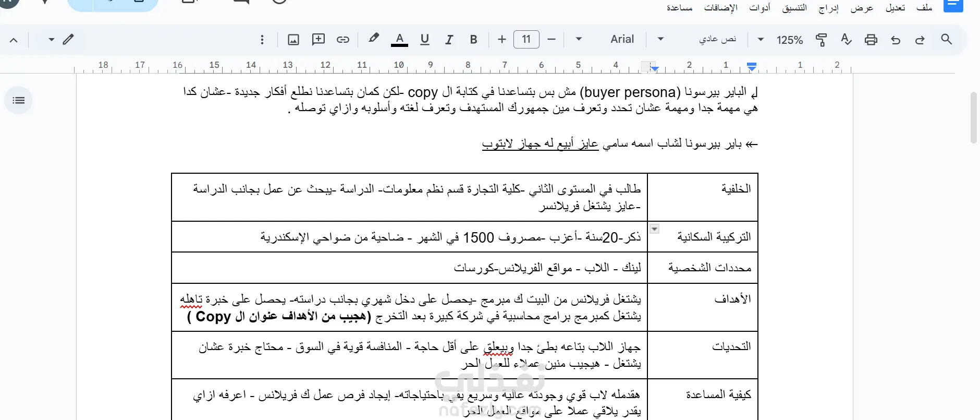Increase font size with the plus button

pos(502,39)
